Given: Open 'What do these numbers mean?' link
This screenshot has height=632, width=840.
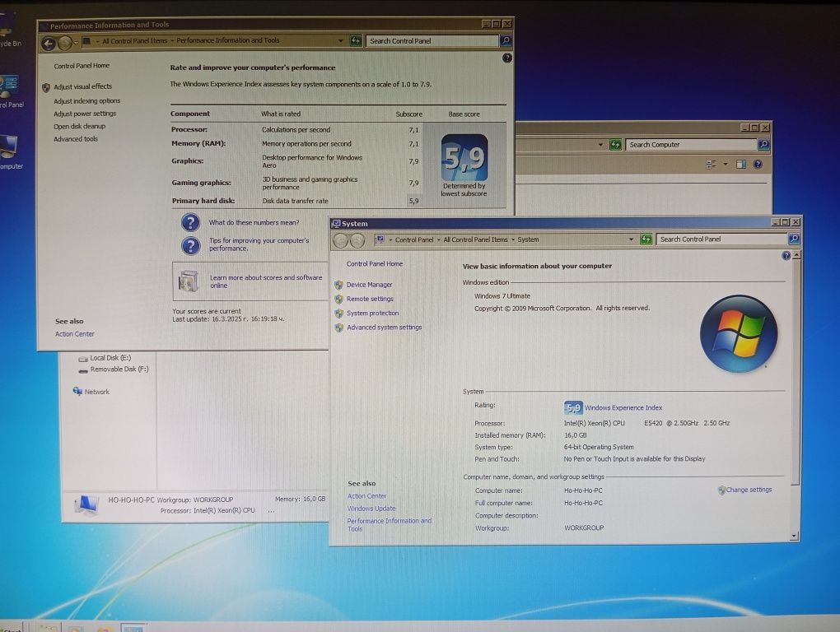Looking at the screenshot, I should pyautogui.click(x=254, y=223).
